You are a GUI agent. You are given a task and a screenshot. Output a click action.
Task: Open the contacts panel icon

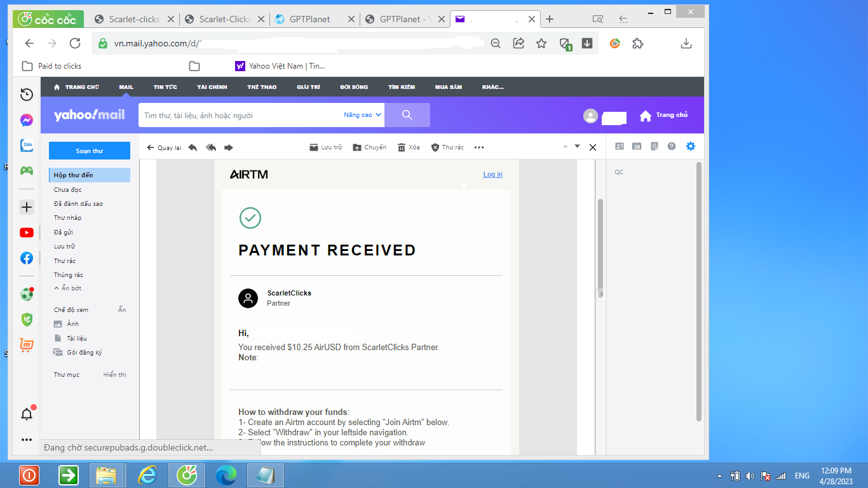tap(620, 146)
